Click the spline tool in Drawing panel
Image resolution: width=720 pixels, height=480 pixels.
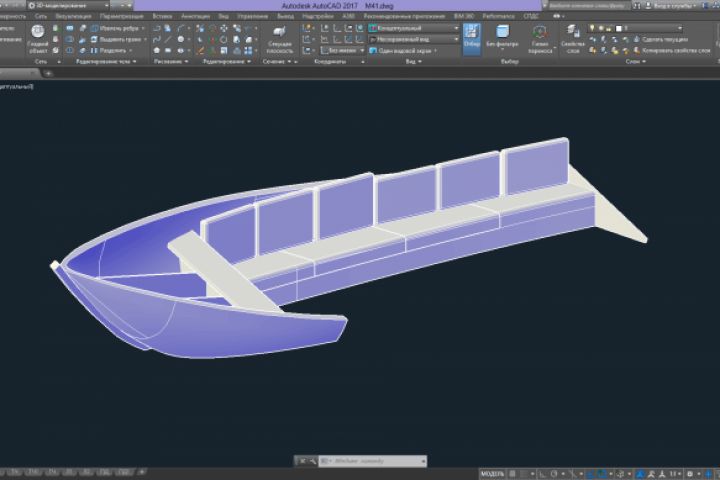pos(157,40)
